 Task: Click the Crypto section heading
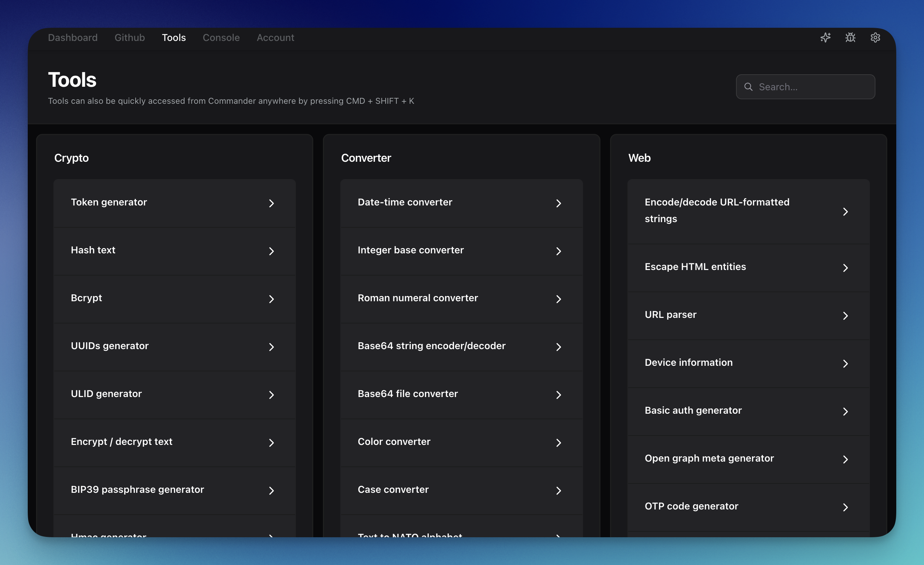(71, 158)
